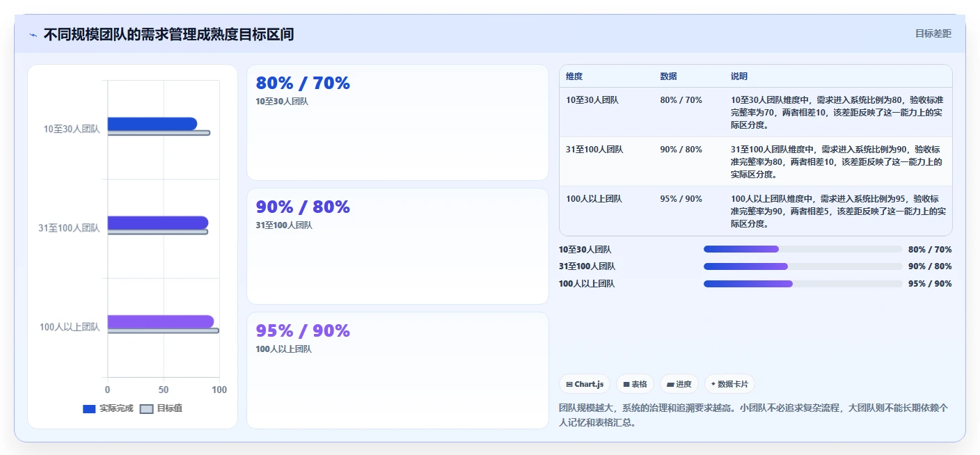Image resolution: width=980 pixels, height=455 pixels.
Task: Select the purple bar for 100人以上团队
Action: click(x=161, y=321)
